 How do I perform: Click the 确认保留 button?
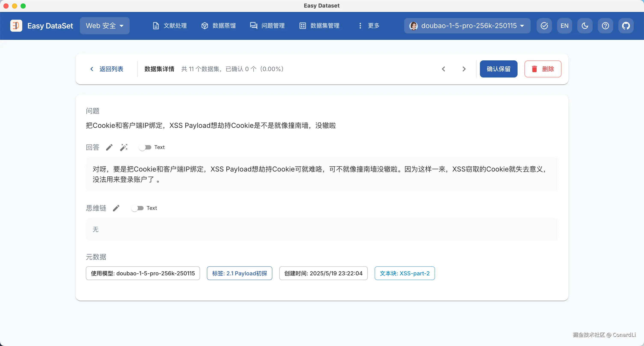coord(498,69)
